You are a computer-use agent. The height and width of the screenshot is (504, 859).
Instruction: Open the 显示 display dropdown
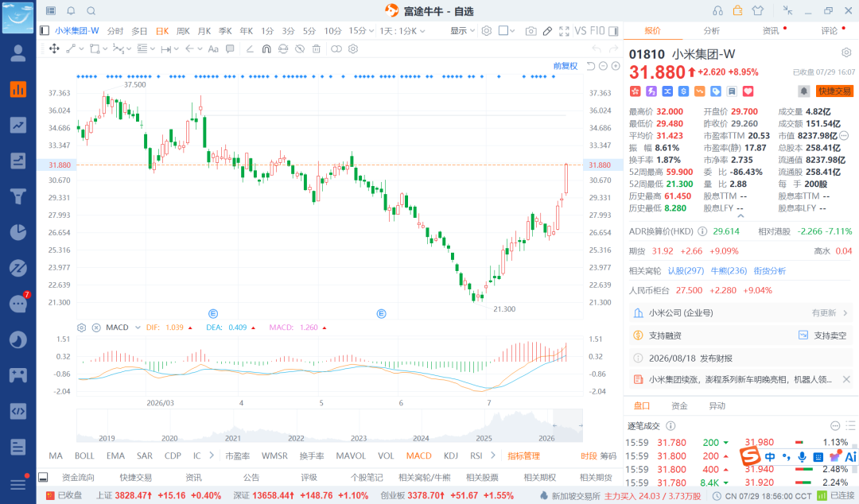pos(462,31)
